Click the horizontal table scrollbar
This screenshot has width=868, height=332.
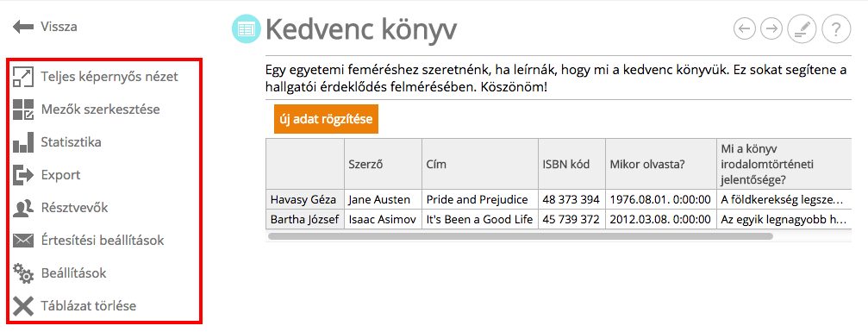tap(520, 236)
